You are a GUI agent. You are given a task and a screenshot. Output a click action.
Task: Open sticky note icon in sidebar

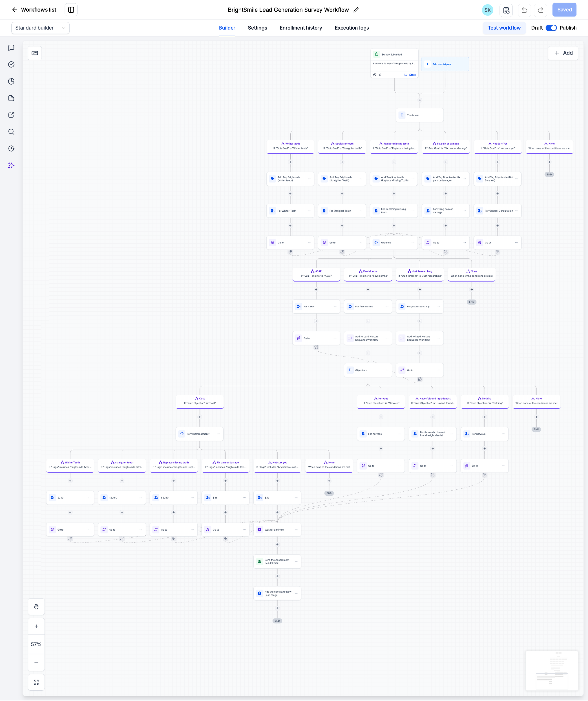click(11, 98)
